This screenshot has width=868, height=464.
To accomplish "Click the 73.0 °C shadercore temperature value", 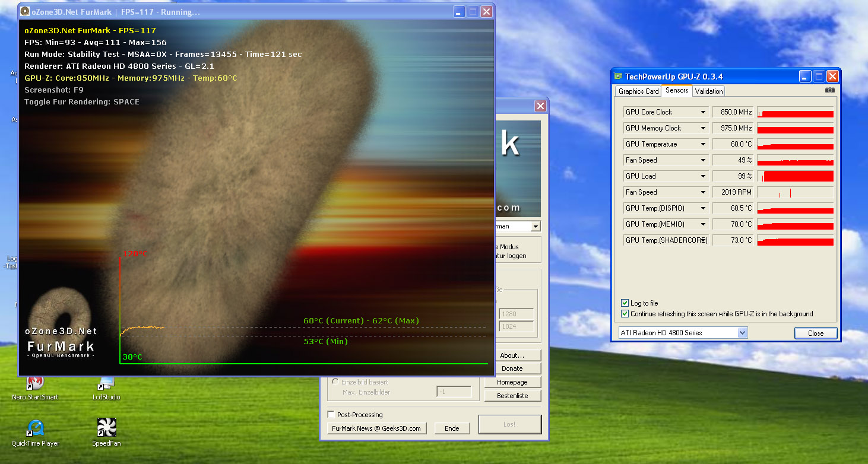I will 733,240.
